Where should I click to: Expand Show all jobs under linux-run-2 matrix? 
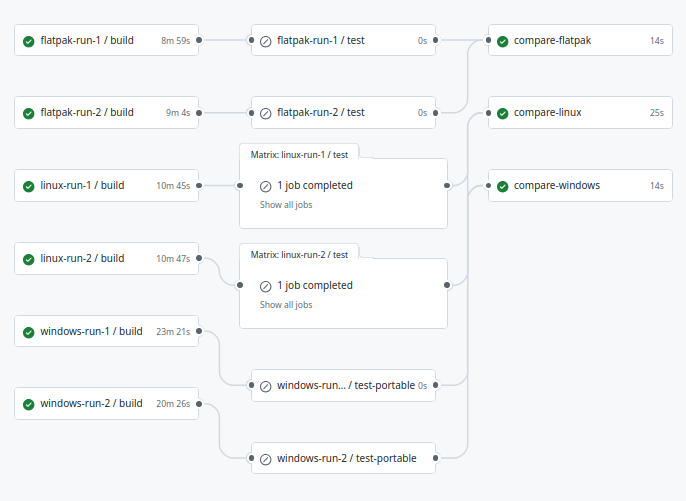[x=286, y=305]
